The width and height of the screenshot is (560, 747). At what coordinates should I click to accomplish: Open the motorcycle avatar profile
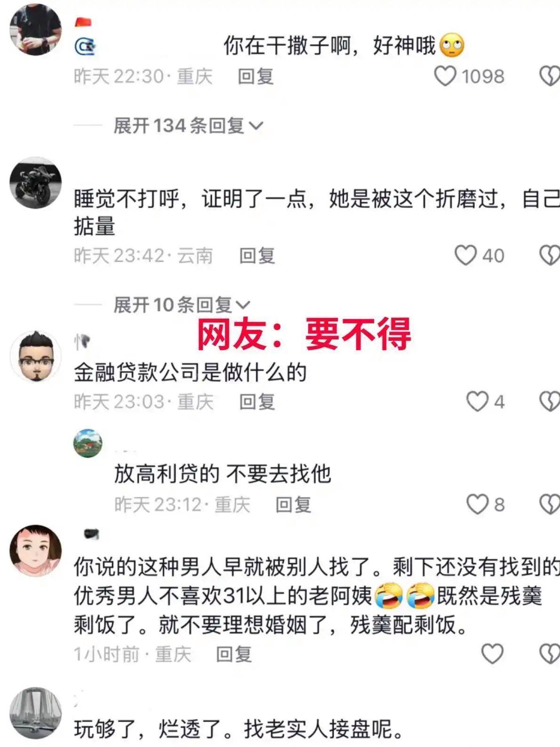click(x=36, y=183)
